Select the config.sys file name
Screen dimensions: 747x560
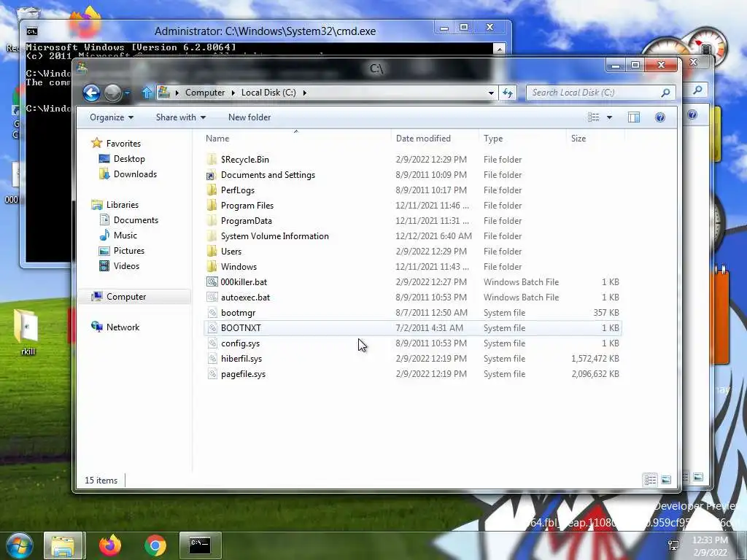tap(240, 343)
